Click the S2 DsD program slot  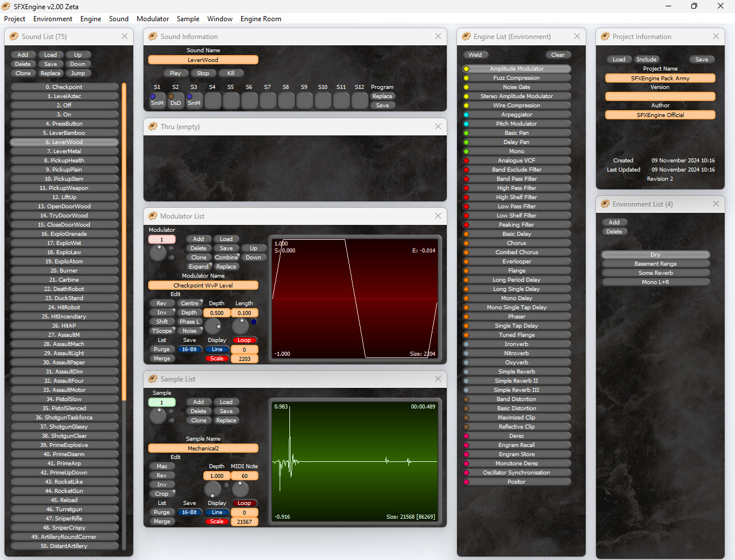point(175,100)
